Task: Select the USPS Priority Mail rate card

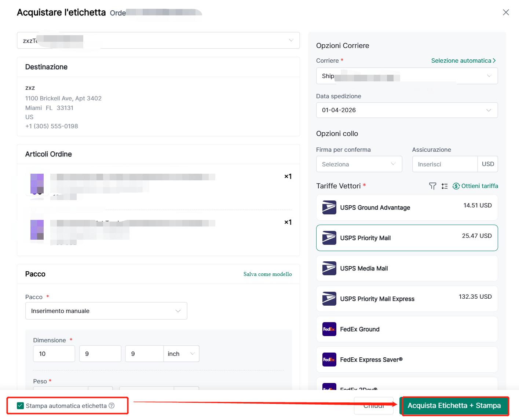Action: 406,238
